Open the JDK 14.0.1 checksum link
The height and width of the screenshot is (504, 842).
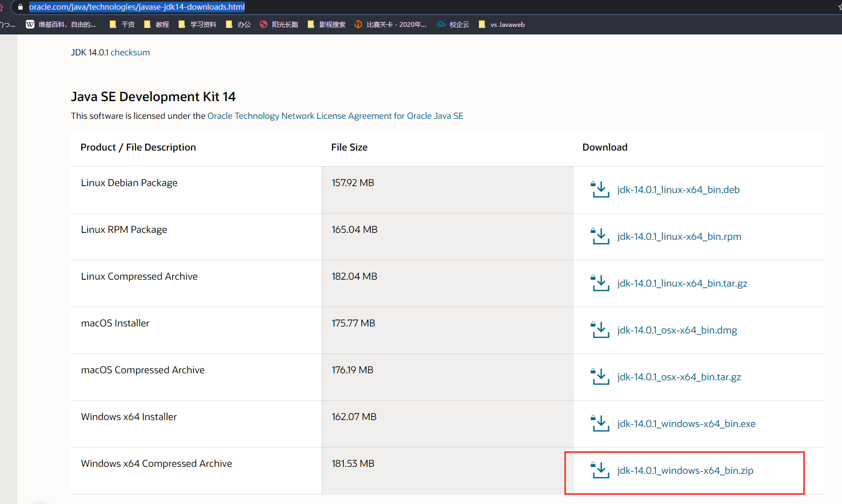point(130,52)
